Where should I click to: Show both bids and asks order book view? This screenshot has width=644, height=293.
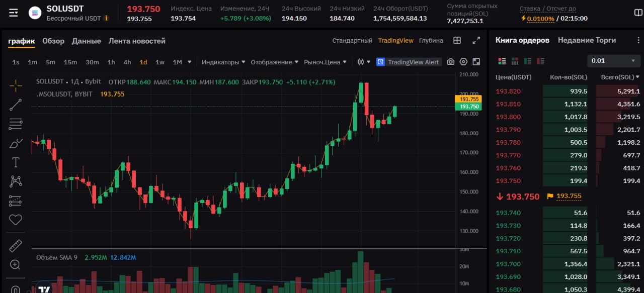[502, 61]
